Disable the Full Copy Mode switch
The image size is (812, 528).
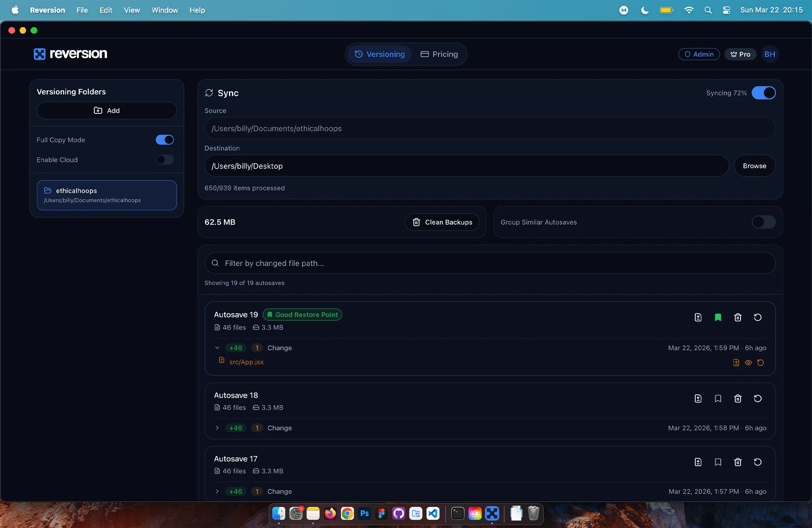(165, 140)
